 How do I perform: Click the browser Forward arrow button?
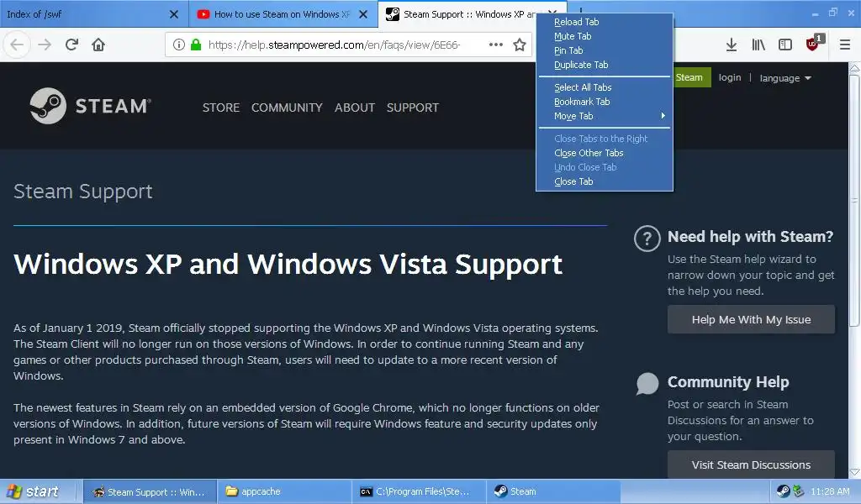click(x=45, y=45)
